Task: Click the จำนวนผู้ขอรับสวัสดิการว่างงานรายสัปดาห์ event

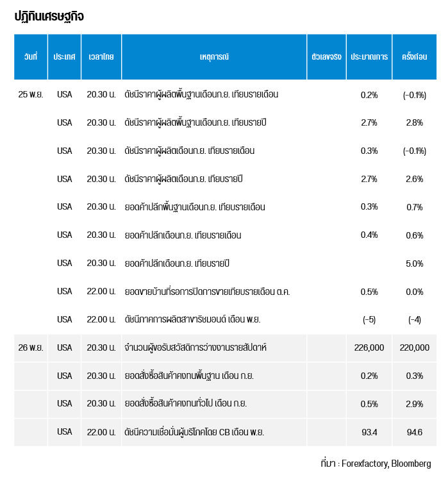Action: 195,347
